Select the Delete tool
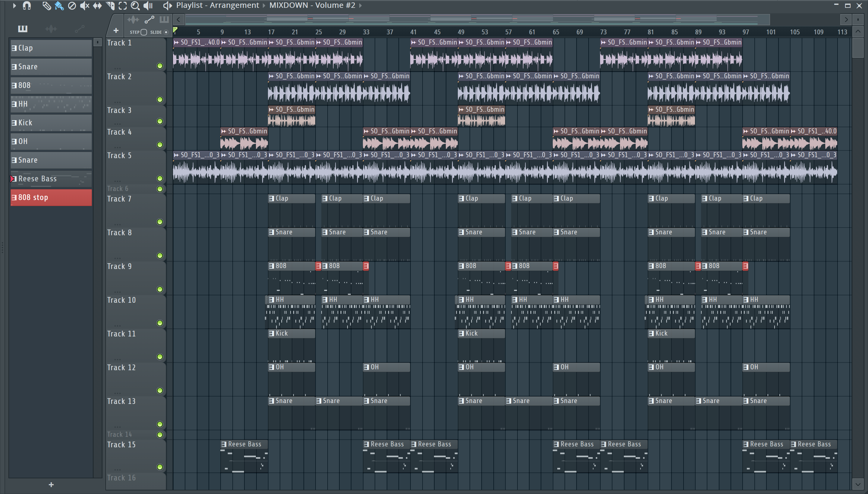 point(72,5)
